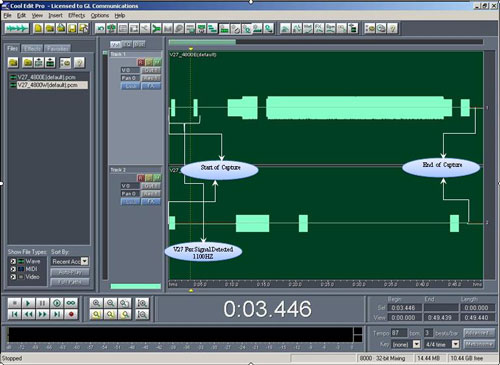Viewport: 500px width, 365px height.
Task: Toggle the Loop play infinity button
Action: pos(71,303)
